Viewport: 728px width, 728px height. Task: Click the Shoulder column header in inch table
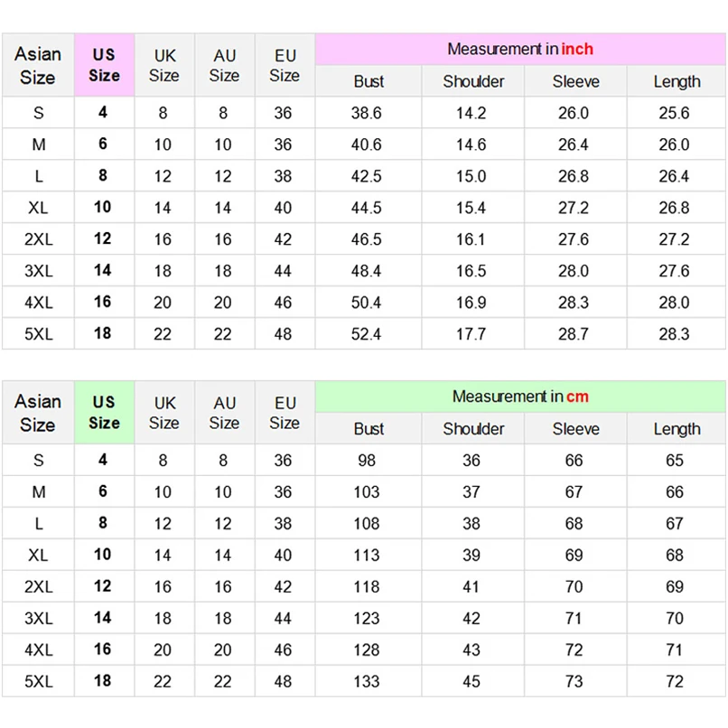(x=473, y=81)
